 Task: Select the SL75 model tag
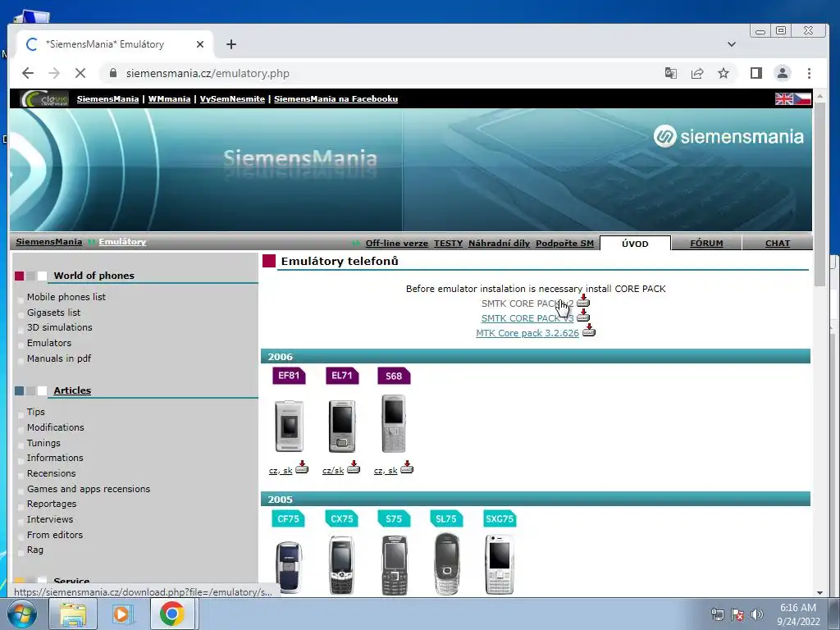click(446, 518)
